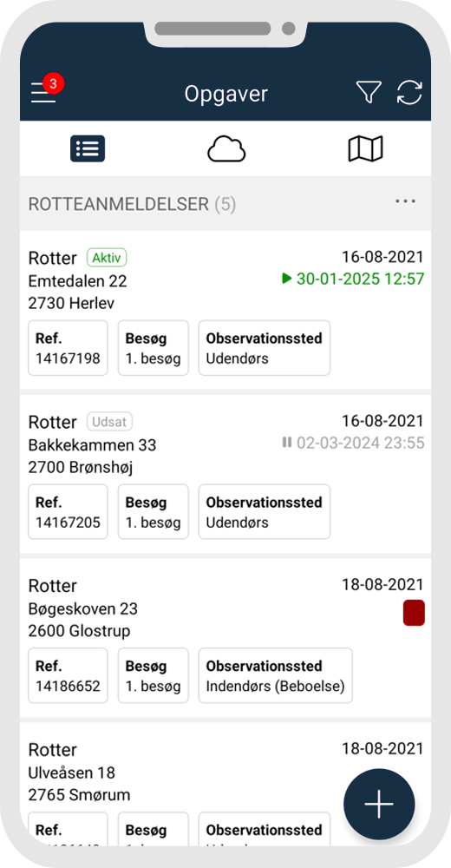Open the Bakkekammen 33 task
Image resolution: width=451 pixels, height=868 pixels.
225,474
